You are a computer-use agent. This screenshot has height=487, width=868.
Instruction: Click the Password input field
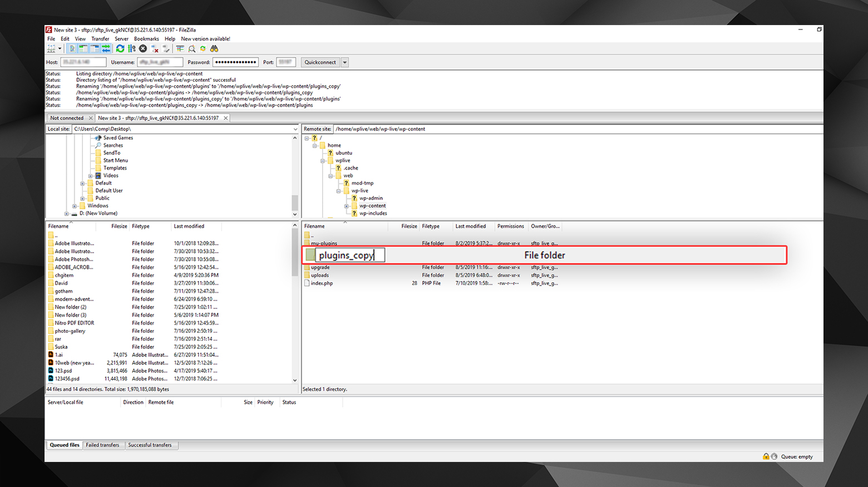(x=235, y=62)
